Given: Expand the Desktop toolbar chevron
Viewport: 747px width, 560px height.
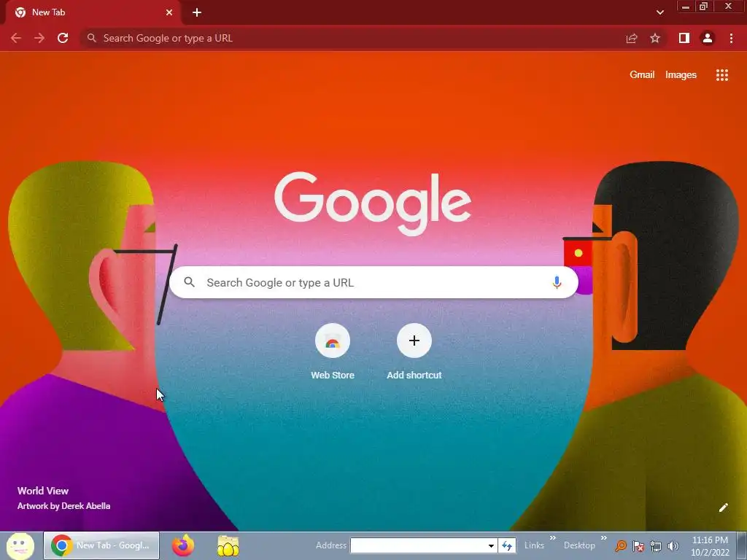Looking at the screenshot, I should click(x=603, y=538).
